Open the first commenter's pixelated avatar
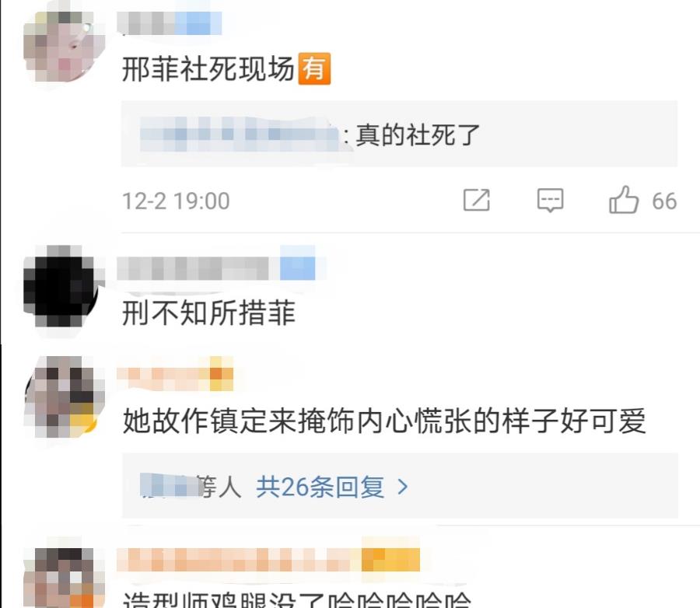 [64, 47]
